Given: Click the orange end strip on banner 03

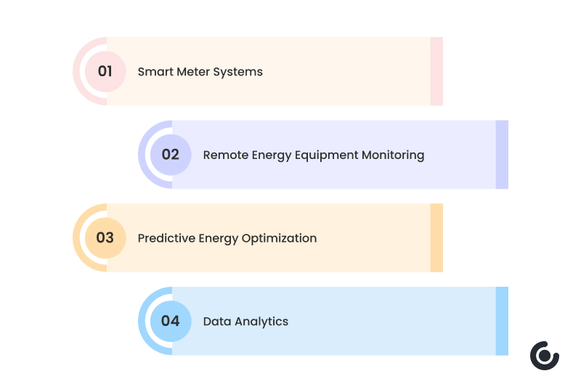Looking at the screenshot, I should coord(436,238).
